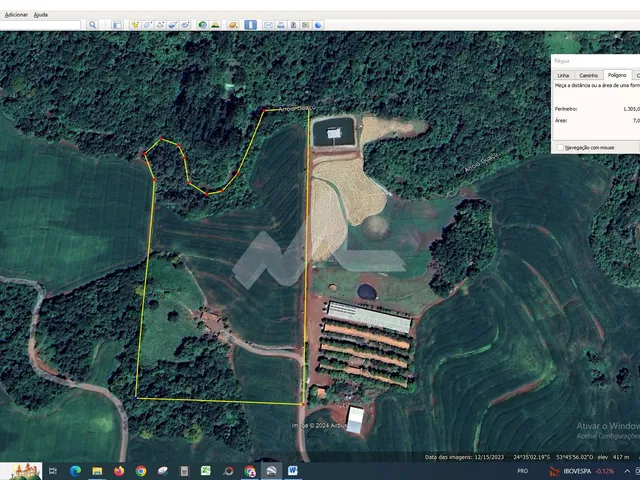Click the Print icon in toolbar

click(x=281, y=25)
